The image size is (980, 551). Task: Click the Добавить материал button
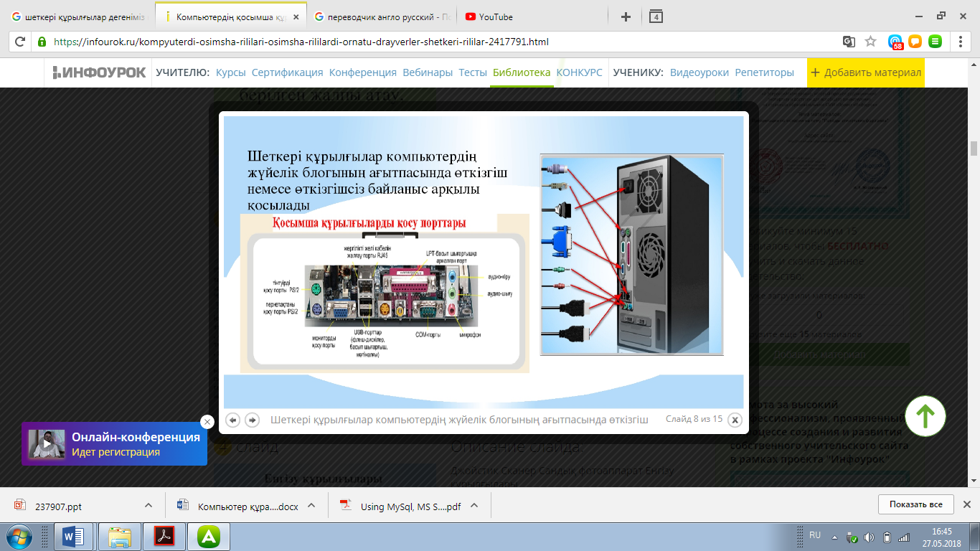866,72
